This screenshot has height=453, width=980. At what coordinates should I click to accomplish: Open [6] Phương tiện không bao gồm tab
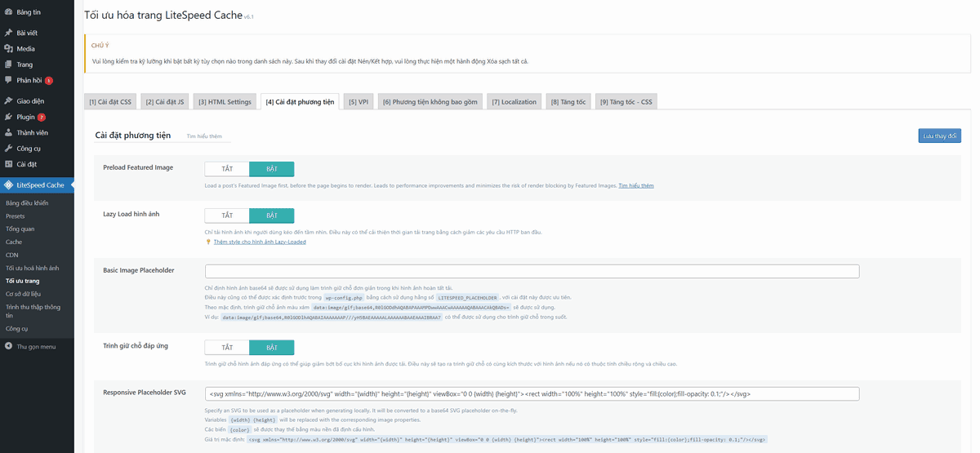tap(430, 102)
